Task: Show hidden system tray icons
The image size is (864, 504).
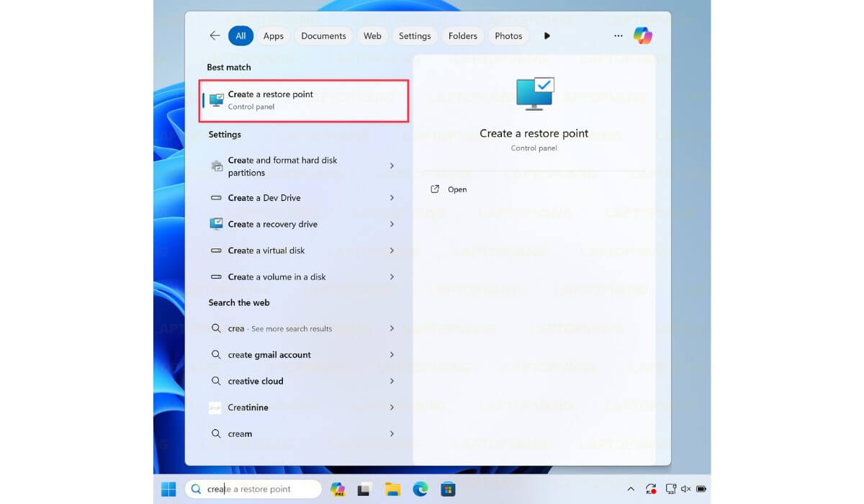Action: point(631,489)
